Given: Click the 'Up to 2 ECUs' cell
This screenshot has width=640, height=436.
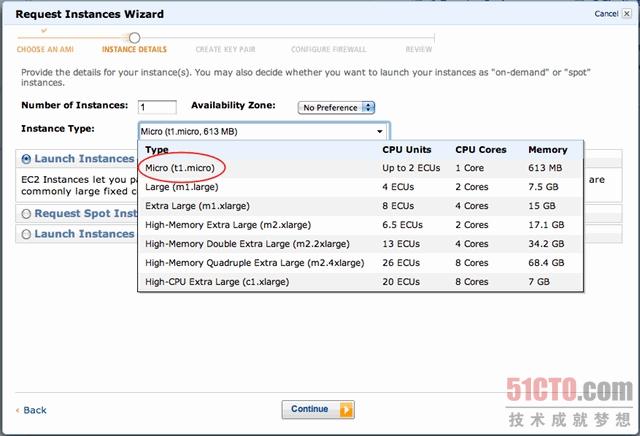Looking at the screenshot, I should tap(411, 168).
